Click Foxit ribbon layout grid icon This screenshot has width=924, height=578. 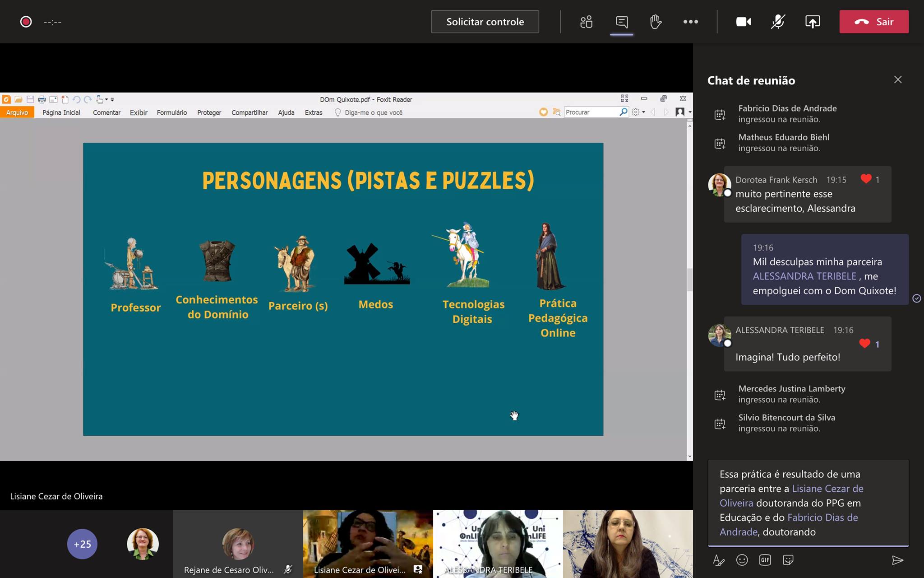(x=624, y=98)
